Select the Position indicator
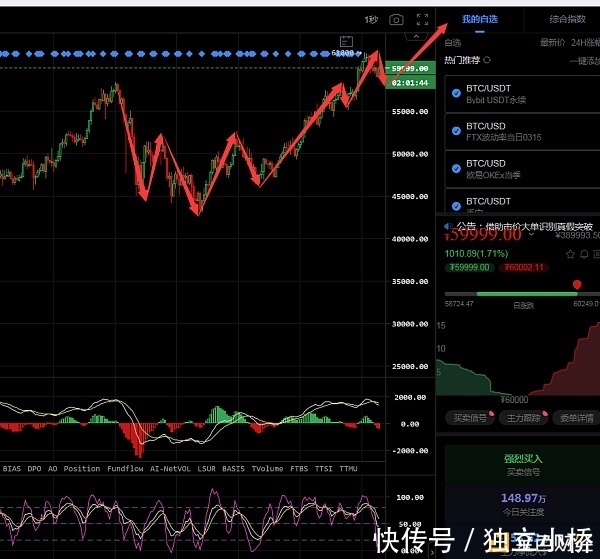Screen dimensions: 600x559 [x=82, y=469]
